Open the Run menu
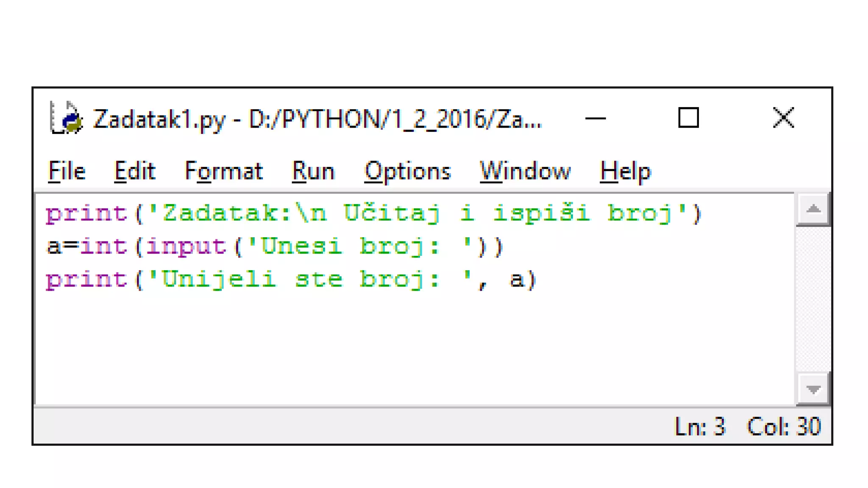This screenshot has height=488, width=868. pyautogui.click(x=313, y=172)
